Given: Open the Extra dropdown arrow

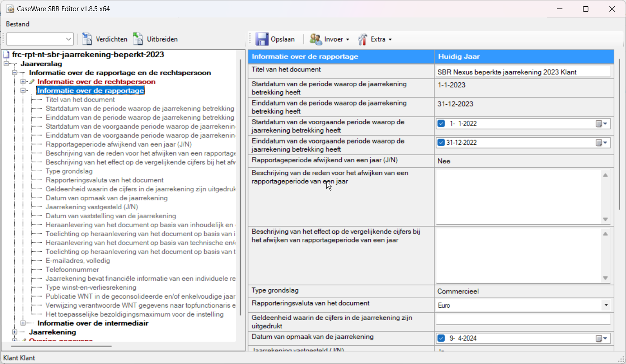Looking at the screenshot, I should (x=390, y=39).
